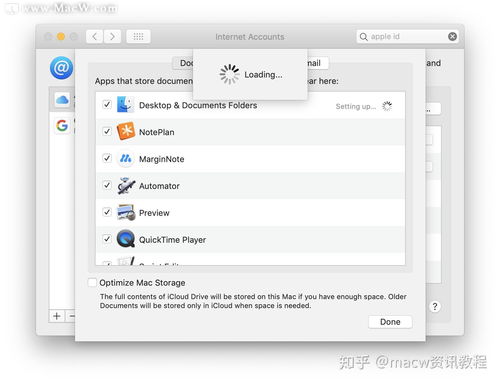Select the iCloud account in sidebar
The image size is (500, 383).
(62, 100)
